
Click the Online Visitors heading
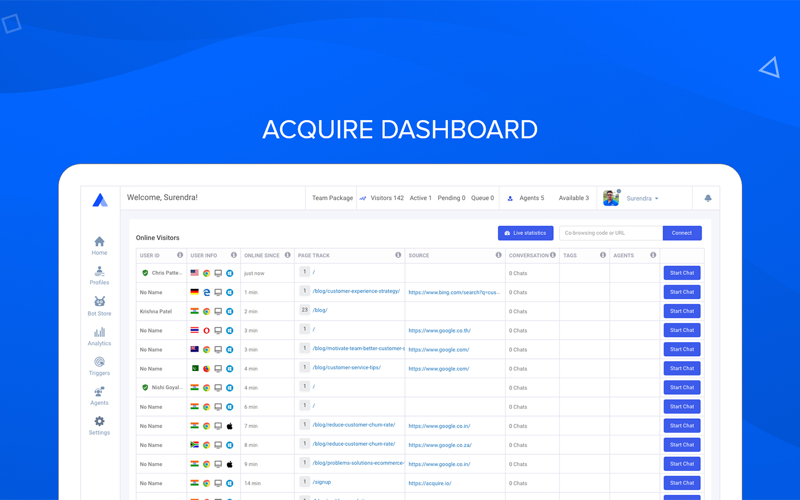pos(157,238)
